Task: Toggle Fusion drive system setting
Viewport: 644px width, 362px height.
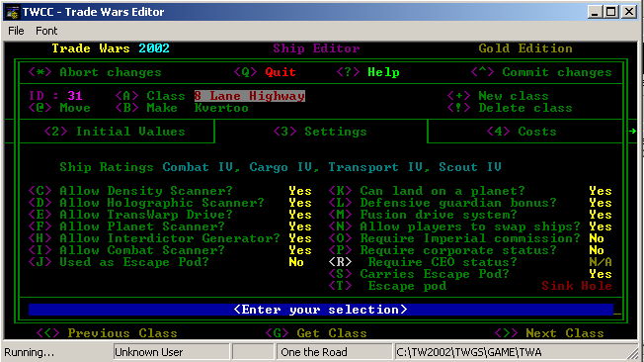Action: [x=470, y=215]
